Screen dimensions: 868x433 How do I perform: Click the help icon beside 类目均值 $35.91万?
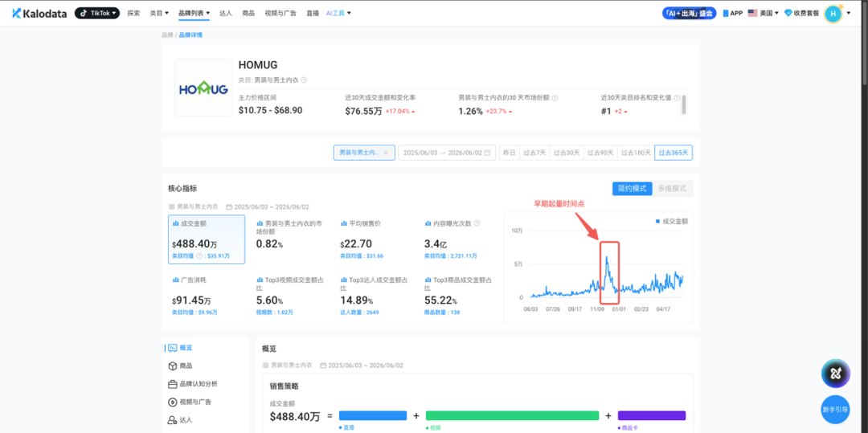(200, 256)
